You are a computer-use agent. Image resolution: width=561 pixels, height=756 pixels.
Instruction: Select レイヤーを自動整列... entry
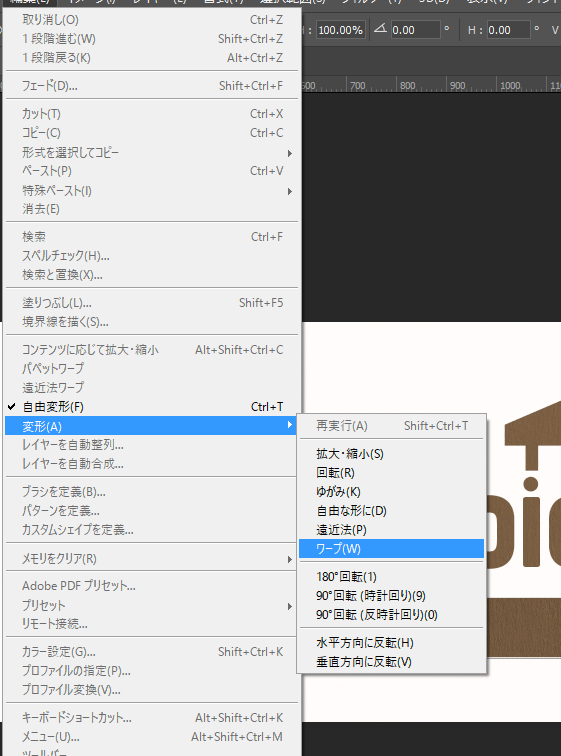point(151,445)
